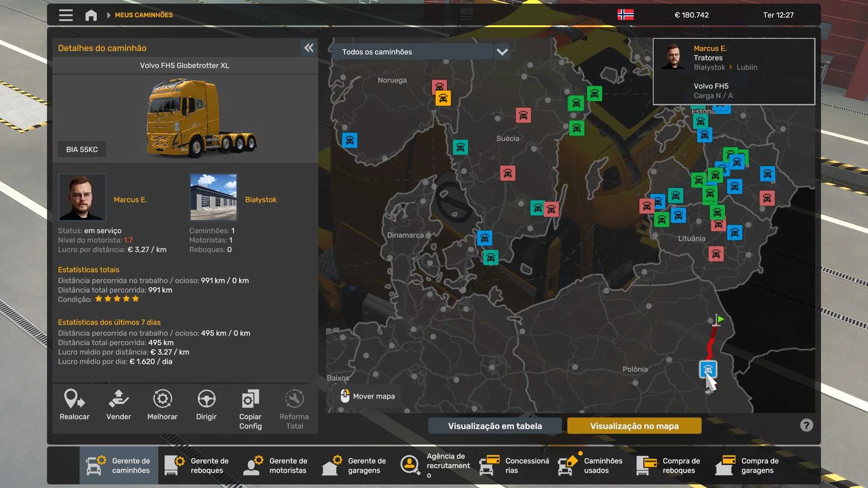
Task: Open the truck filter dropdown arrow
Action: (502, 52)
